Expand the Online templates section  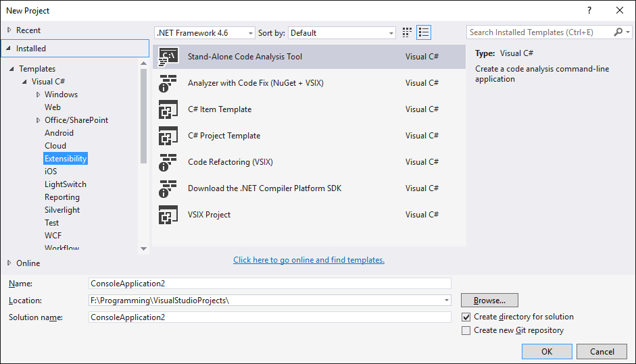pyautogui.click(x=9, y=263)
